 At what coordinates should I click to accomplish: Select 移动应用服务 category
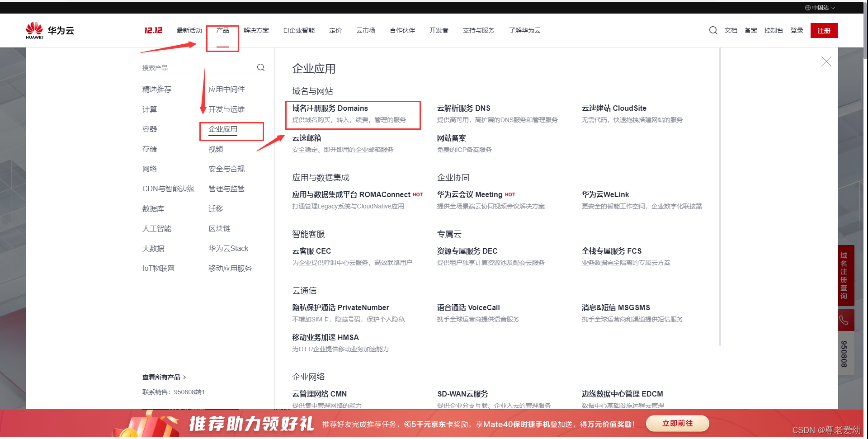[230, 269]
